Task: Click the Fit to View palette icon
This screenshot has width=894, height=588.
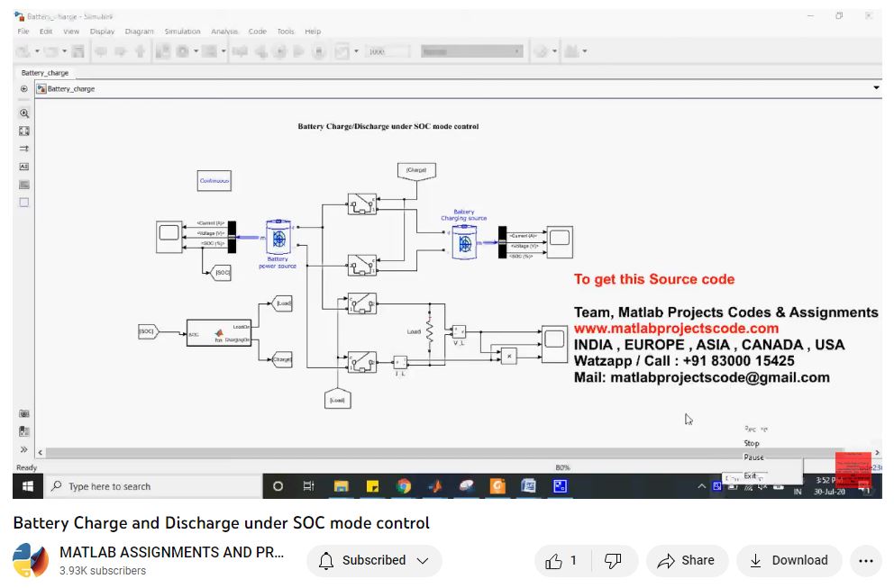Action: coord(24,131)
